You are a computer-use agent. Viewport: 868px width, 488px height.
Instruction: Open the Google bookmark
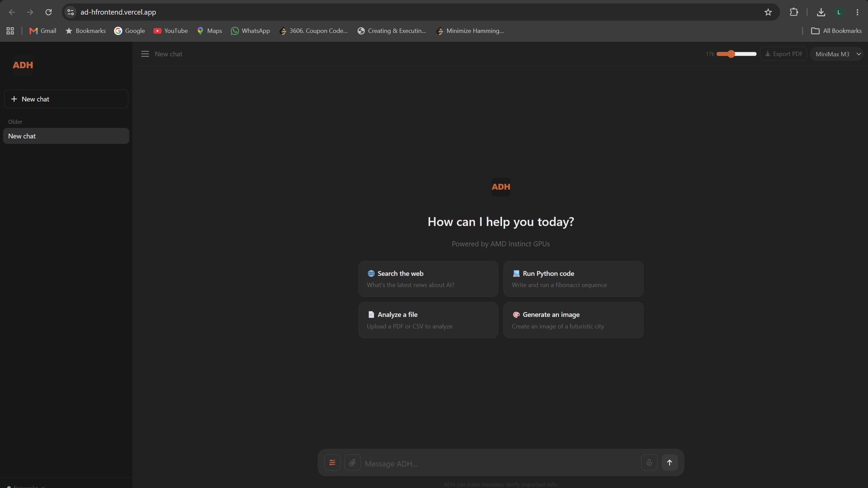(130, 31)
